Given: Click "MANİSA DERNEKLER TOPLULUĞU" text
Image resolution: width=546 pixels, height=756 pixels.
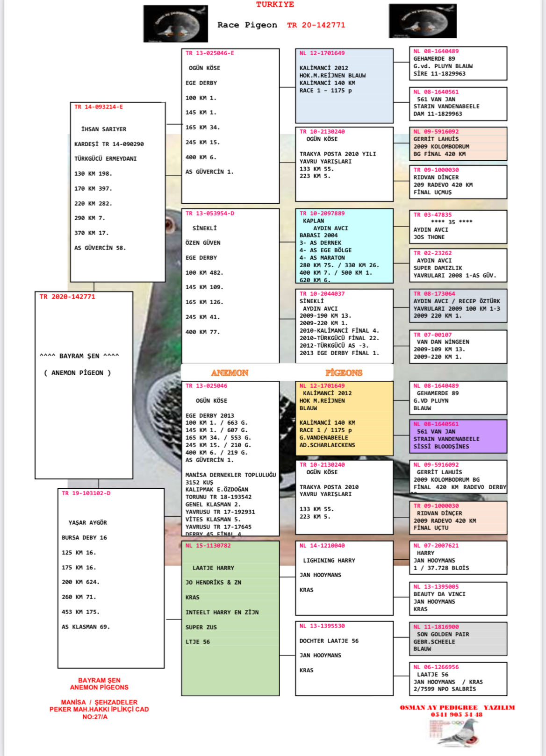Looking at the screenshot, I should tap(231, 475).
